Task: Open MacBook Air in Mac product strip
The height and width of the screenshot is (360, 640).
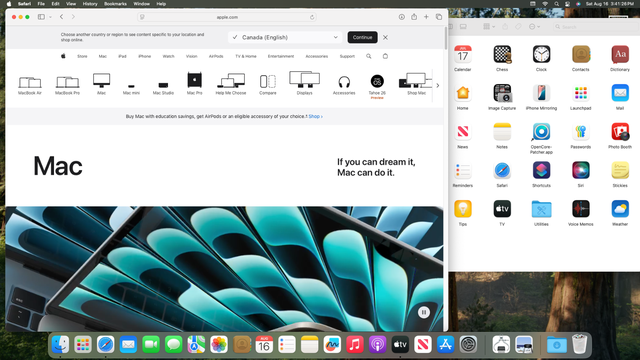Action: pos(30,85)
